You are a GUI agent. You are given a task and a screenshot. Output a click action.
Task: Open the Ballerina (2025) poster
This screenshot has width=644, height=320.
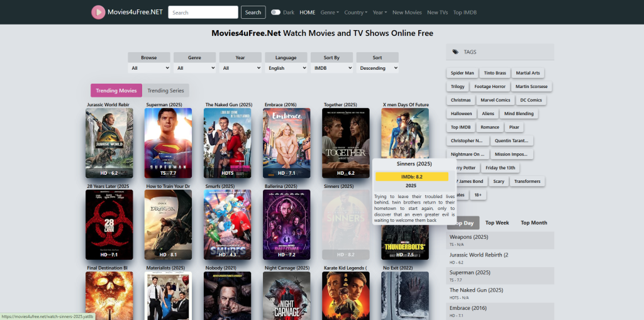pos(287,224)
